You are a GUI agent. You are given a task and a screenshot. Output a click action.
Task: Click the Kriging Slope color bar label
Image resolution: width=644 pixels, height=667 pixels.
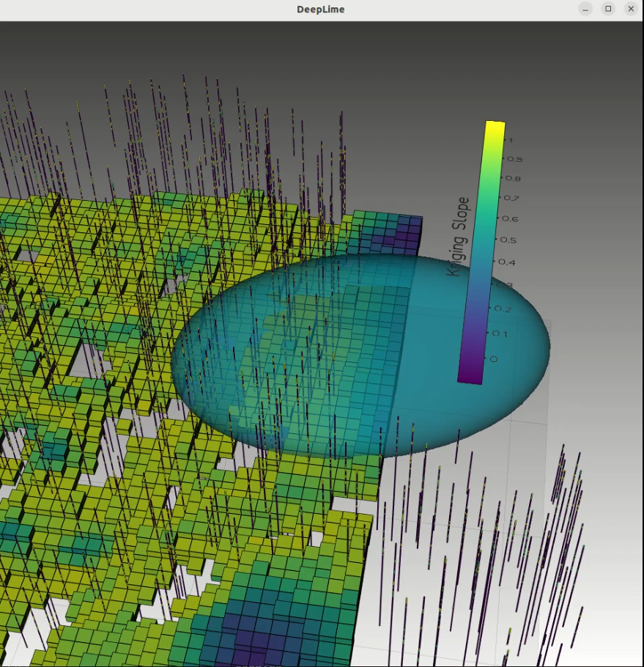(459, 236)
